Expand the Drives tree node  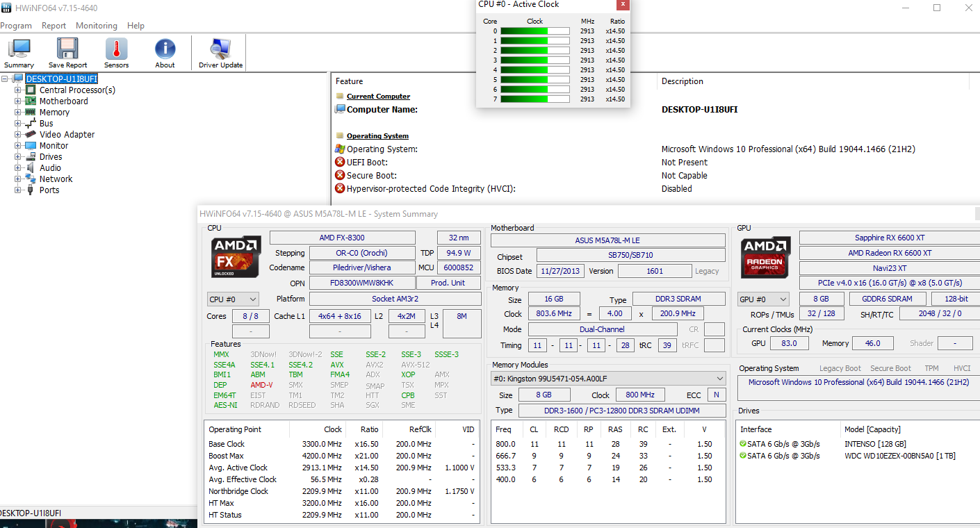click(x=18, y=156)
